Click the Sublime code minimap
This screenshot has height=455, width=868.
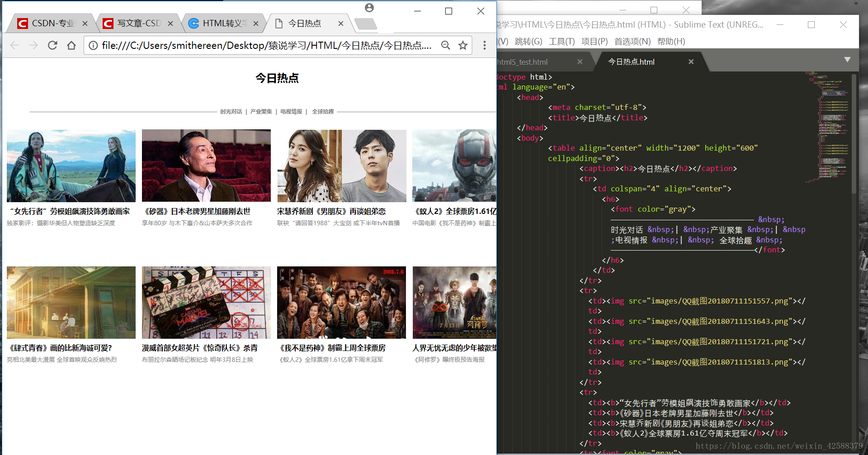pos(826,127)
